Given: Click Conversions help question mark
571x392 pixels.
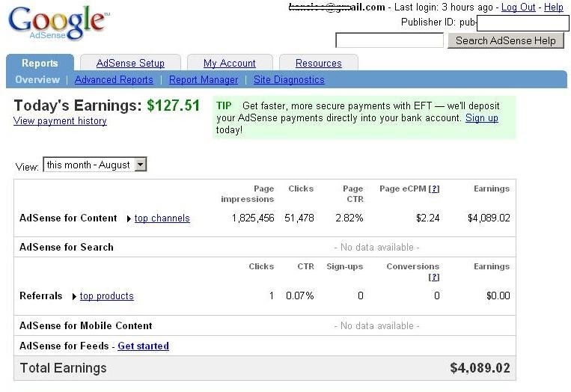Looking at the screenshot, I should click(434, 278).
